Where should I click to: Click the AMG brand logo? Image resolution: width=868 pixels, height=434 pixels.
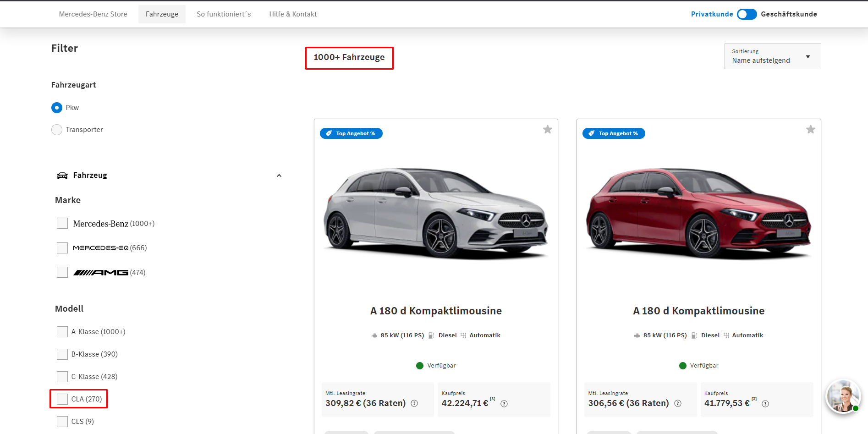click(x=101, y=273)
